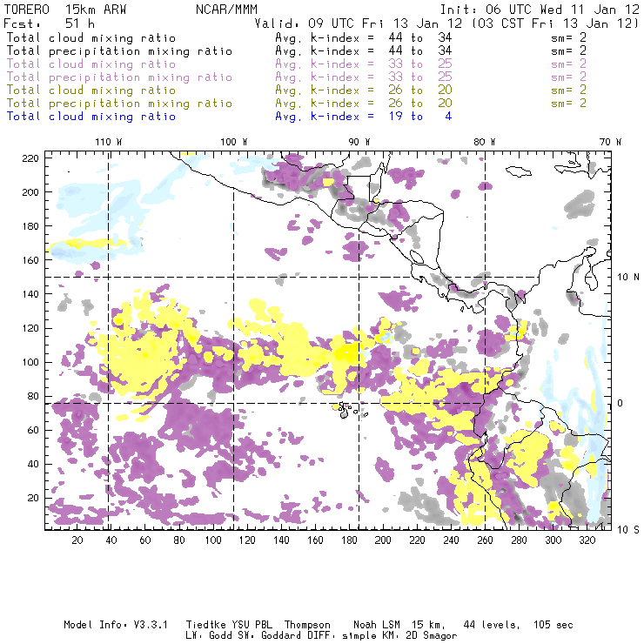Click the Jamaica island outline on map

click(x=519, y=171)
